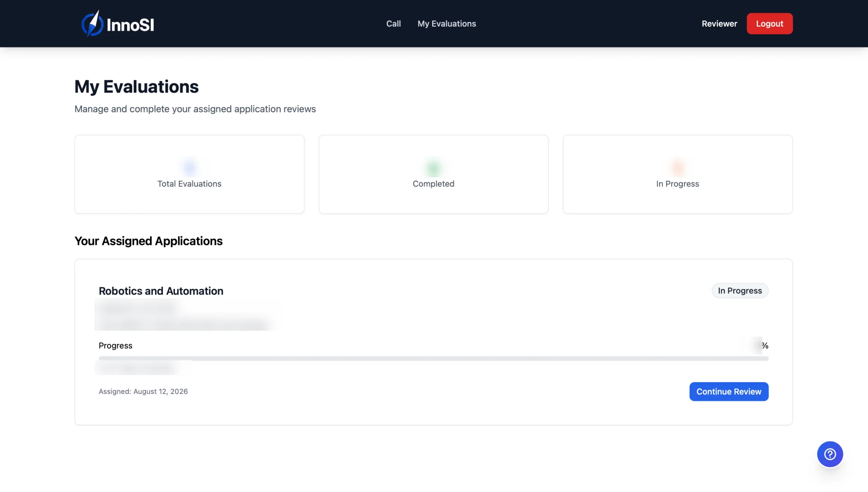The image size is (868, 492).
Task: Open the Call menu item
Action: (x=393, y=23)
